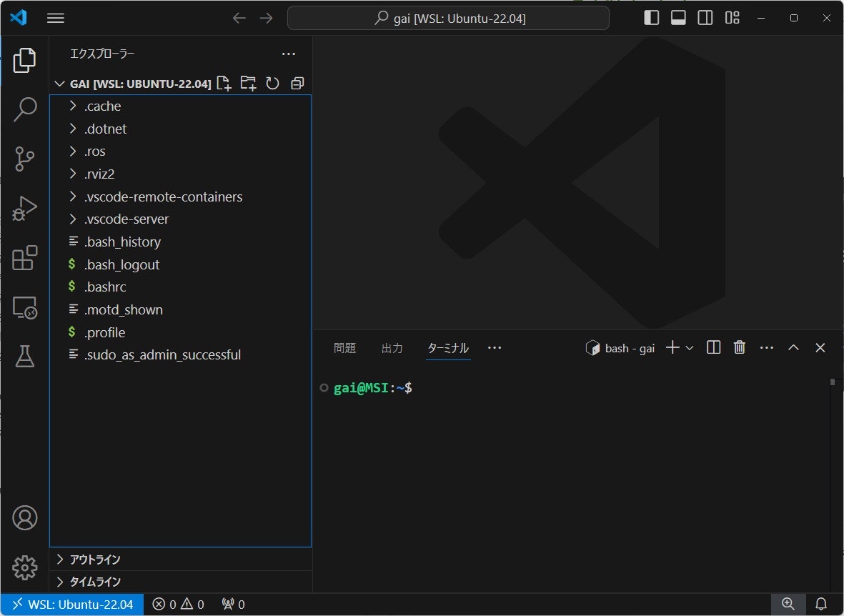Screen dimensions: 844x616
Task: Open the Run and Debug view
Action: (24, 209)
